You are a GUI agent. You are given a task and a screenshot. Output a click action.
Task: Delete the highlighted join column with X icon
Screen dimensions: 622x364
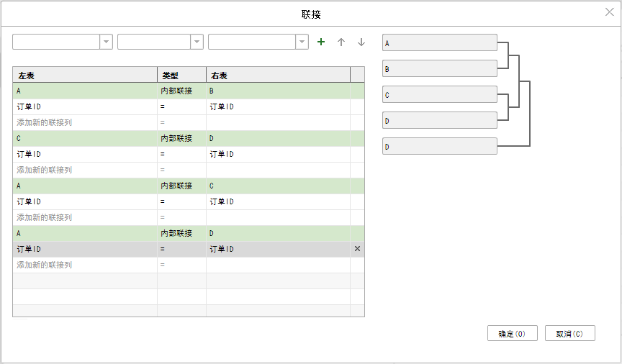(x=357, y=249)
